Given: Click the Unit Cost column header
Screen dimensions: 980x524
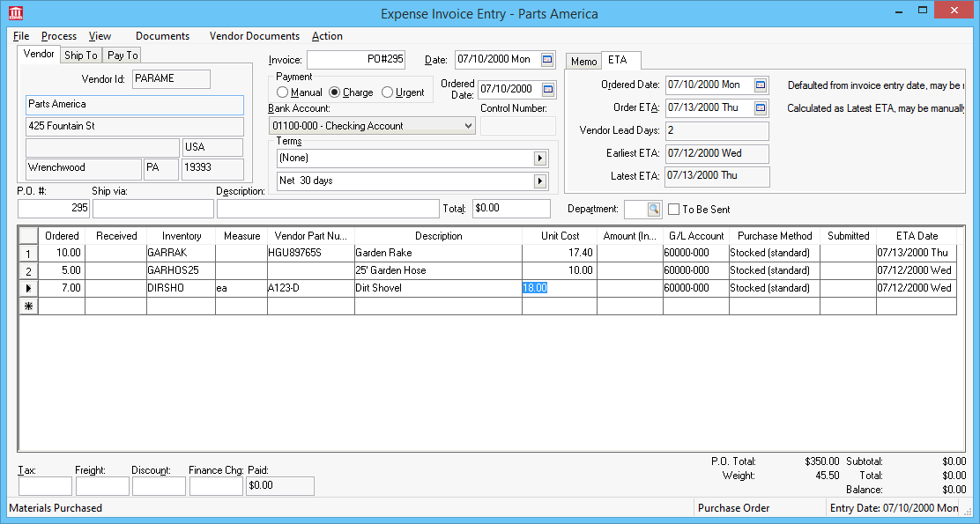Looking at the screenshot, I should pos(560,236).
